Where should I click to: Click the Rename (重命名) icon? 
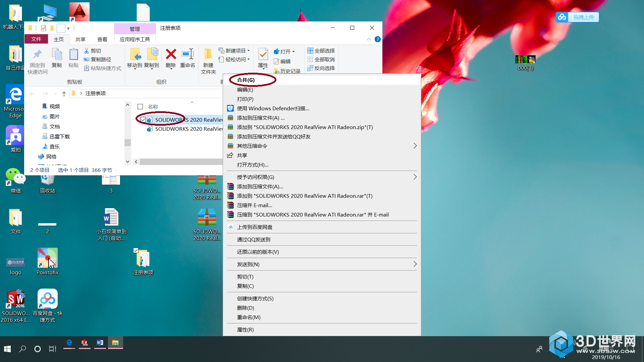click(x=188, y=54)
